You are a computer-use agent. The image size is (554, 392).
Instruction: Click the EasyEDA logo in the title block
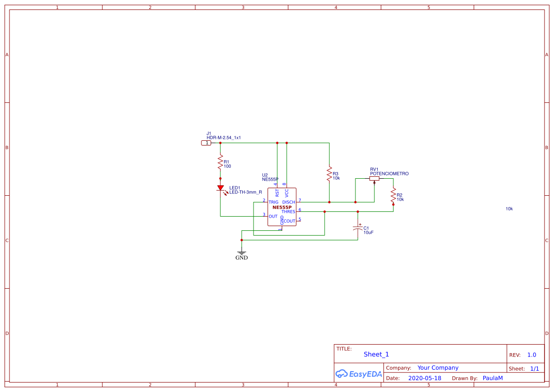coord(358,374)
